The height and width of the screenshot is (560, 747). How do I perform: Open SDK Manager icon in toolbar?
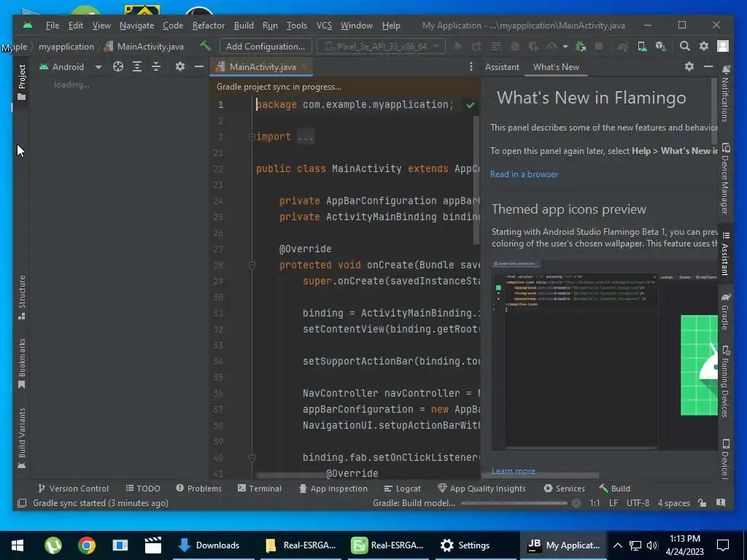[660, 46]
